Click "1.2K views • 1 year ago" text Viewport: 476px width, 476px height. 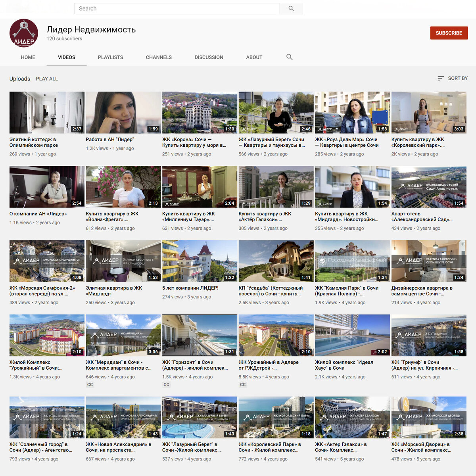click(x=110, y=148)
